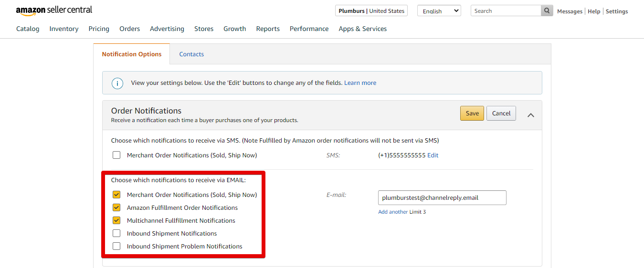Open Settings in the header
Image resolution: width=644 pixels, height=268 pixels.
617,11
